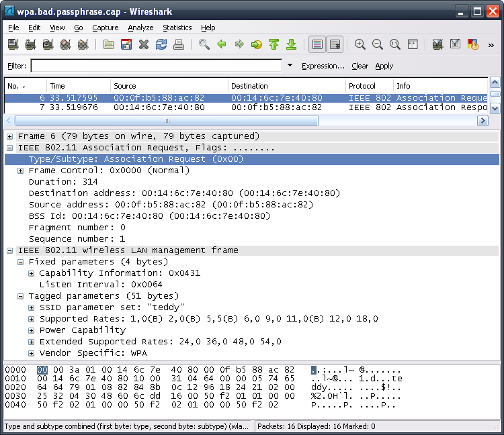Viewport: 504px width, 435px height.
Task: Open the Analyze menu
Action: [x=140, y=28]
